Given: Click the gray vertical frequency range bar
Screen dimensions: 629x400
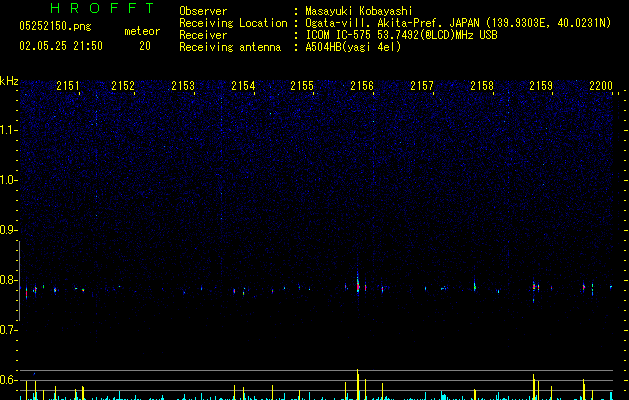Looking at the screenshot, I should coord(19,280).
